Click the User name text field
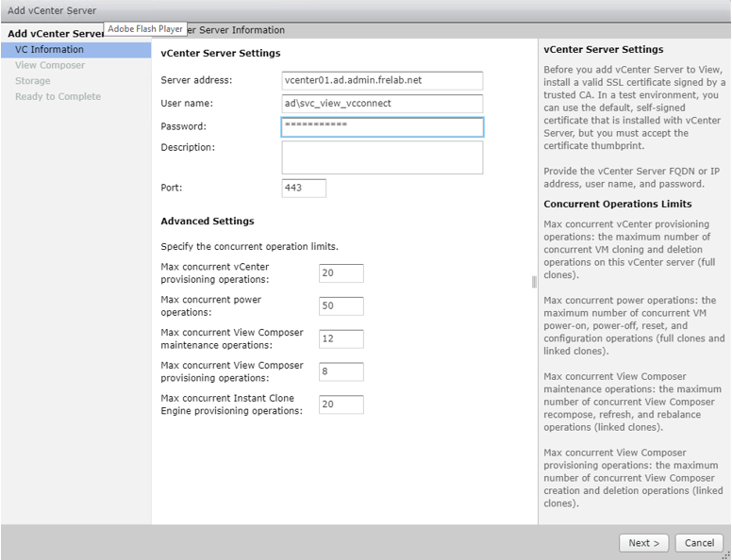The image size is (732, 560). [382, 104]
